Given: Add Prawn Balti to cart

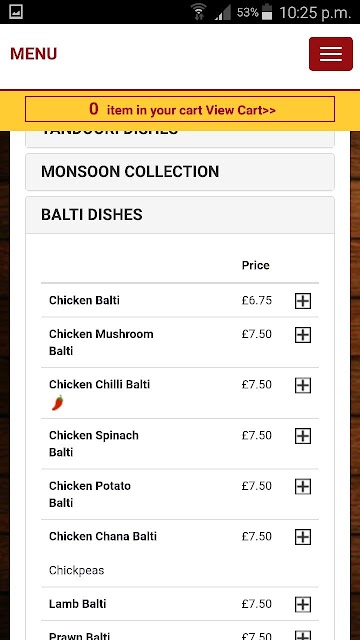Looking at the screenshot, I should point(303,635).
